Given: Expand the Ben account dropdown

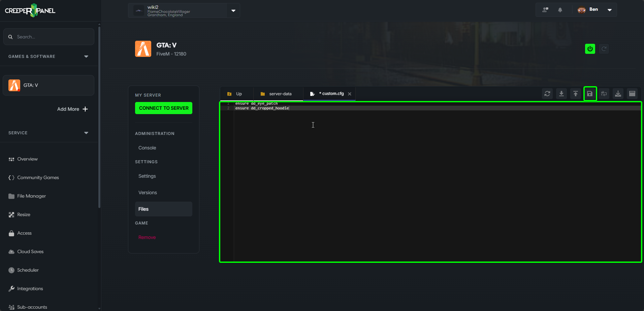Looking at the screenshot, I should tap(609, 10).
